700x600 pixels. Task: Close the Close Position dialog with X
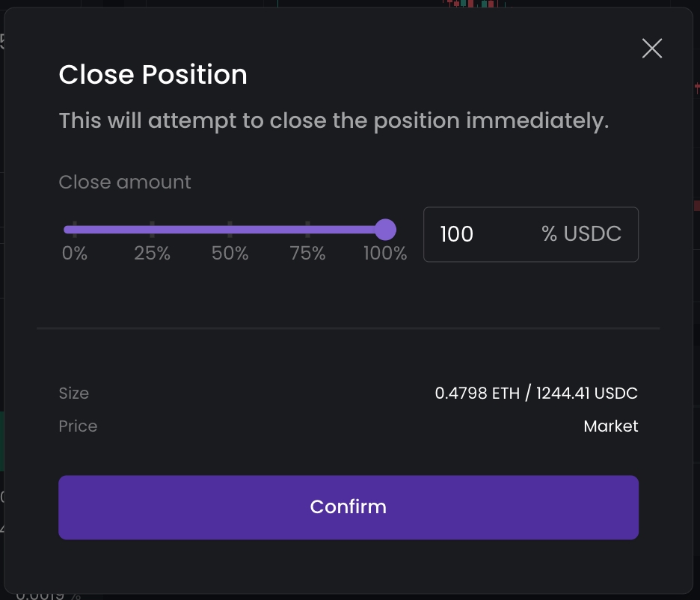(x=652, y=49)
